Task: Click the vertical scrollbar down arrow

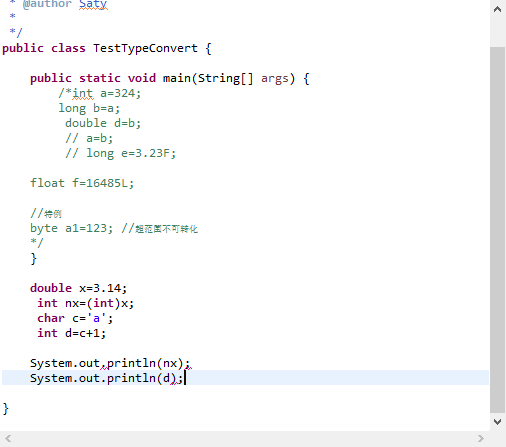Action: (497, 422)
